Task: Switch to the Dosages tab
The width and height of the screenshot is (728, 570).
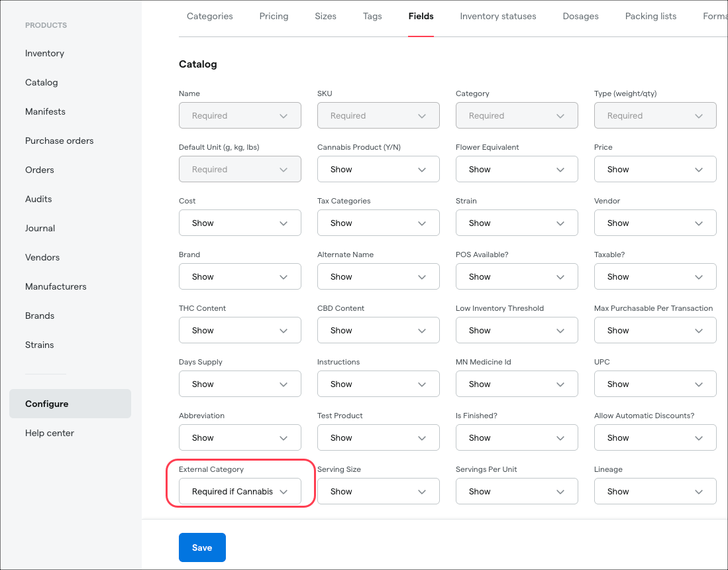Action: (x=580, y=17)
